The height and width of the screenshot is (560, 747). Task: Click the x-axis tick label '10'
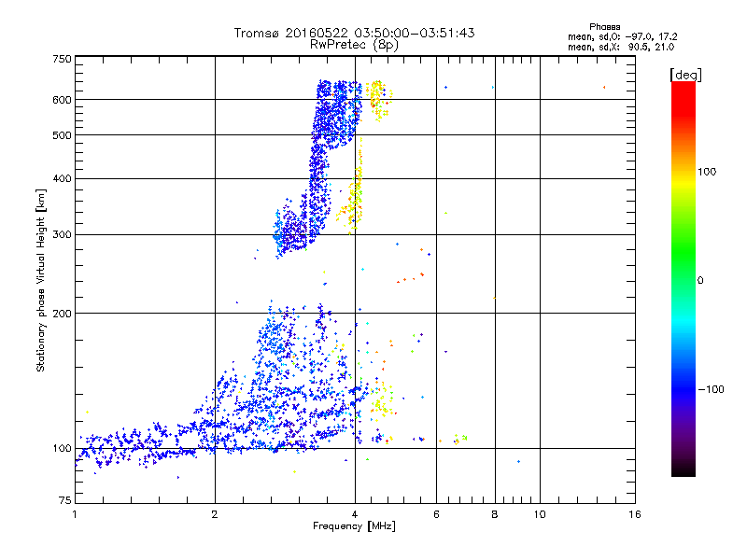[540, 514]
